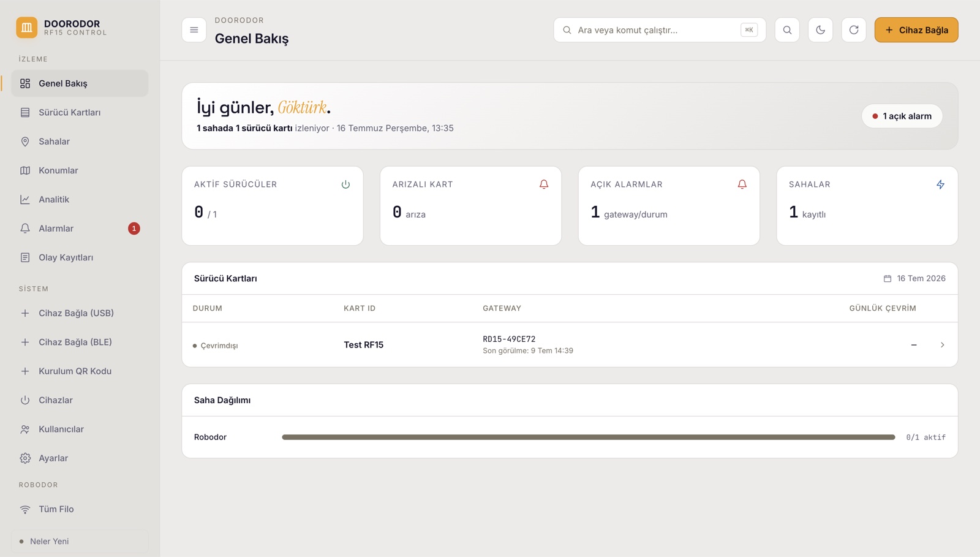Click the Durum column header
The image size is (980, 557).
[x=208, y=308]
